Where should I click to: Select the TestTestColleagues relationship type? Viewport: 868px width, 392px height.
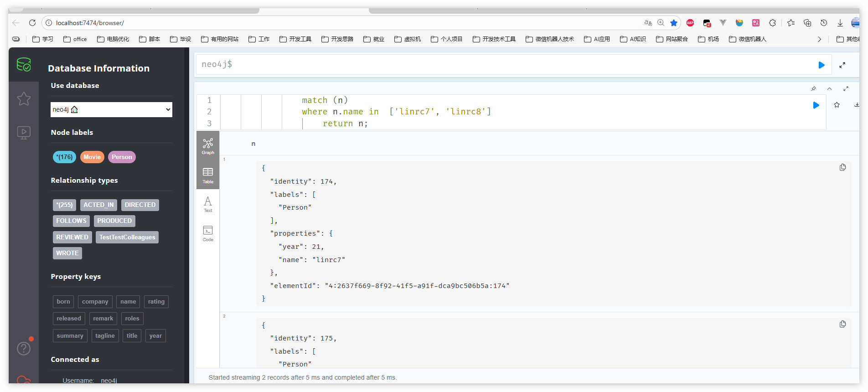pos(127,237)
